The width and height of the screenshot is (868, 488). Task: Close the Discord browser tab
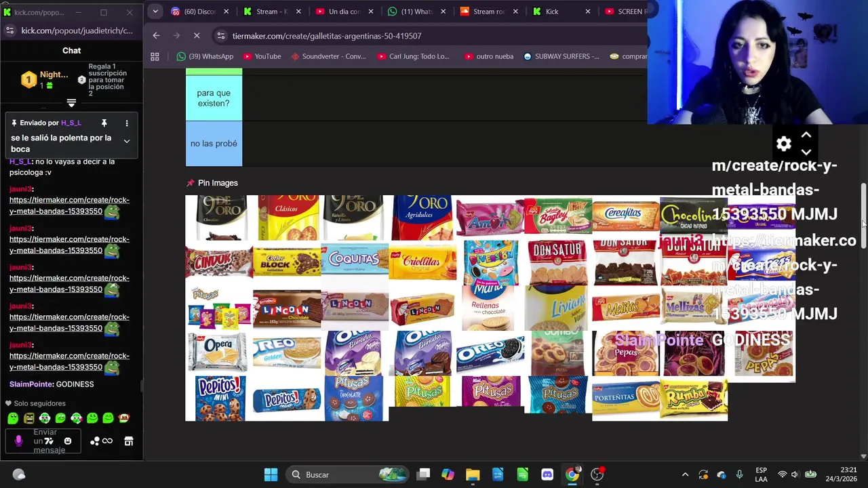coord(226,12)
